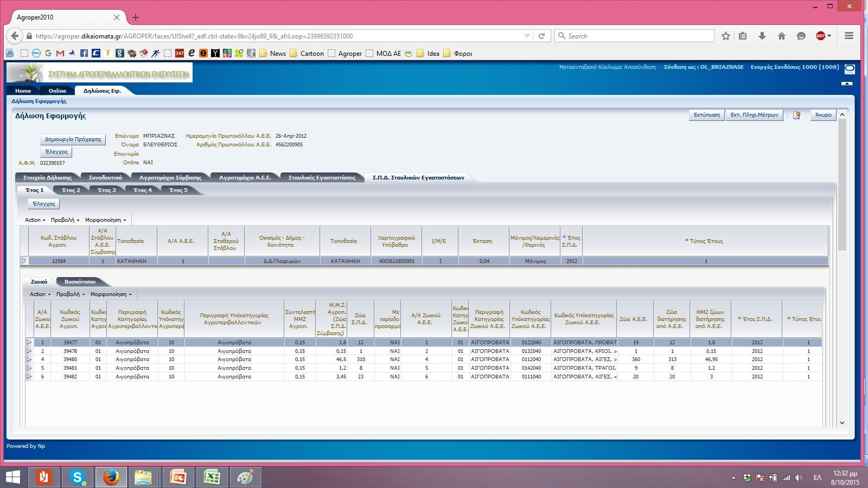Switch to the Home tab
Image resolution: width=868 pixels, height=488 pixels.
(x=23, y=91)
